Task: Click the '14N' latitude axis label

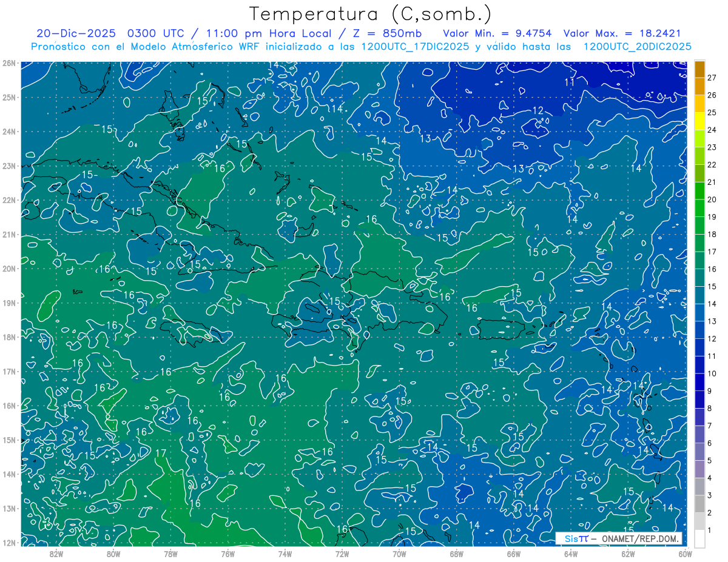Action: [x=9, y=474]
